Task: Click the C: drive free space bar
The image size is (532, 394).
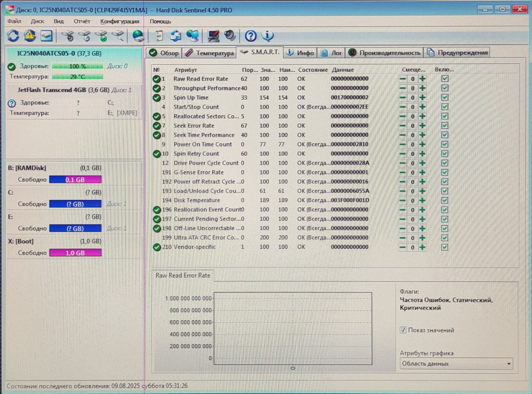Action: point(75,204)
